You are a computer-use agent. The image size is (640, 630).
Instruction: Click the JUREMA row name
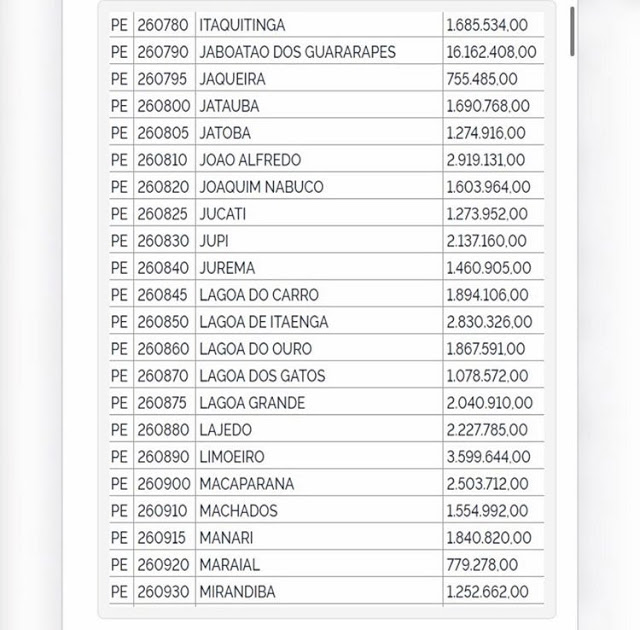click(227, 267)
